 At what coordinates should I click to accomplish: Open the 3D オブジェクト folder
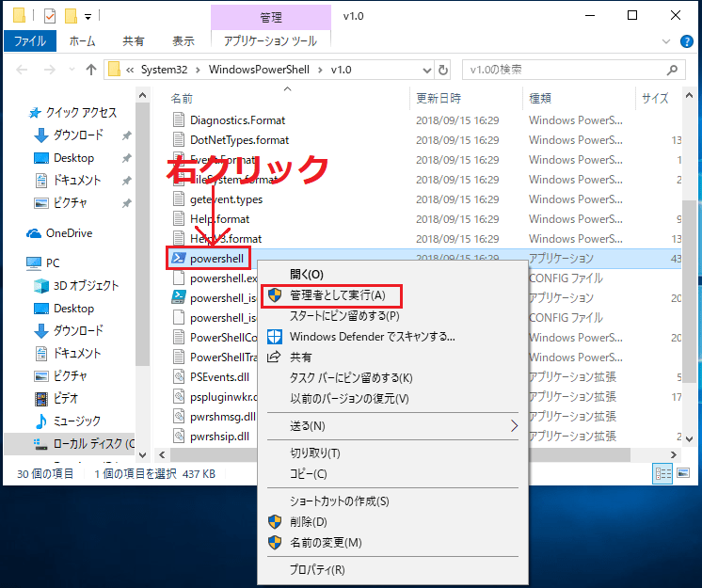[x=86, y=285]
